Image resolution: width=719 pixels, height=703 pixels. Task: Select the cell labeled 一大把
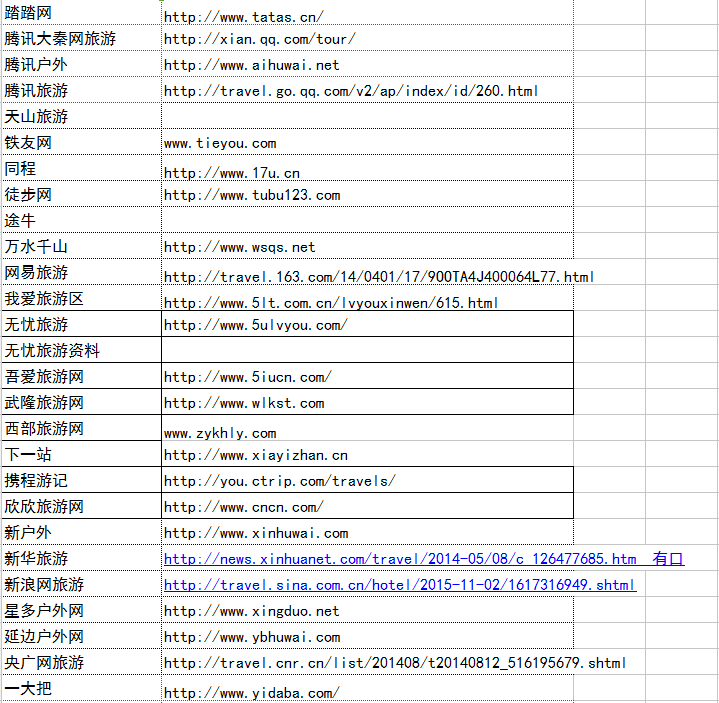click(x=82, y=687)
